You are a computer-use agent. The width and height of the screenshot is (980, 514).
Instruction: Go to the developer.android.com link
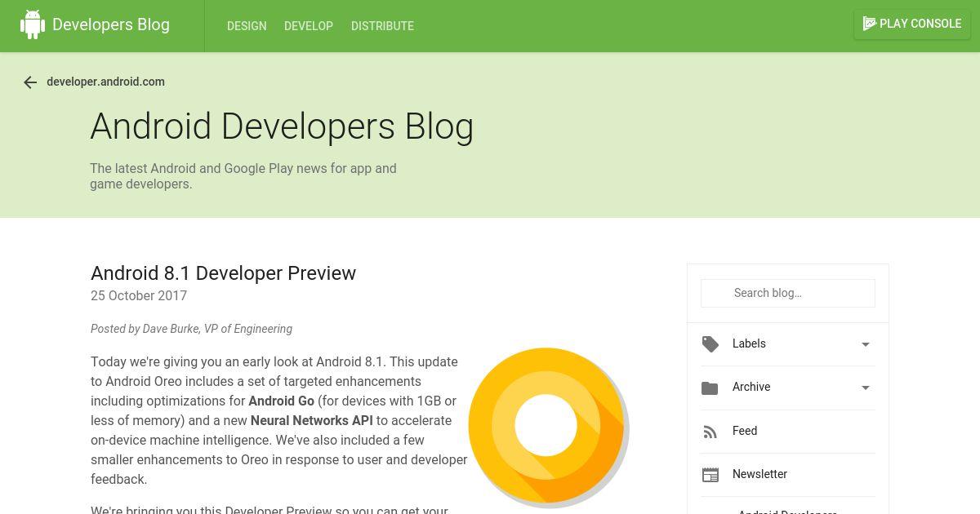[106, 82]
